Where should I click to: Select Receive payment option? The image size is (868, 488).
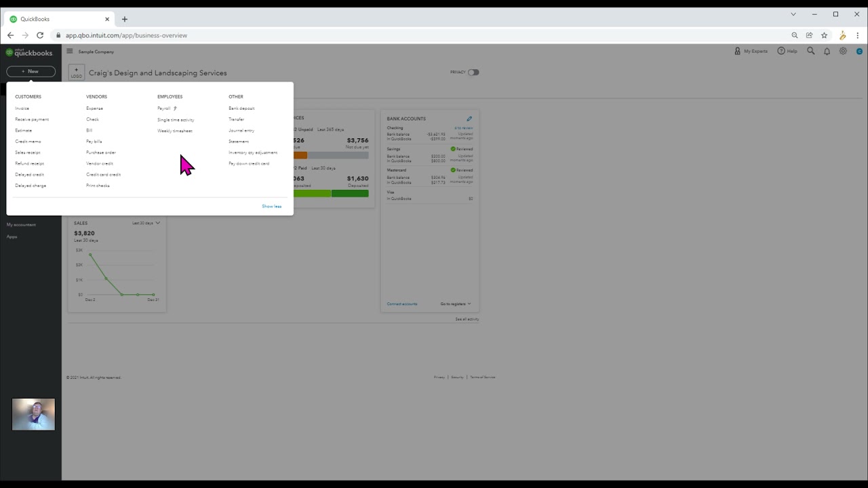tap(32, 119)
